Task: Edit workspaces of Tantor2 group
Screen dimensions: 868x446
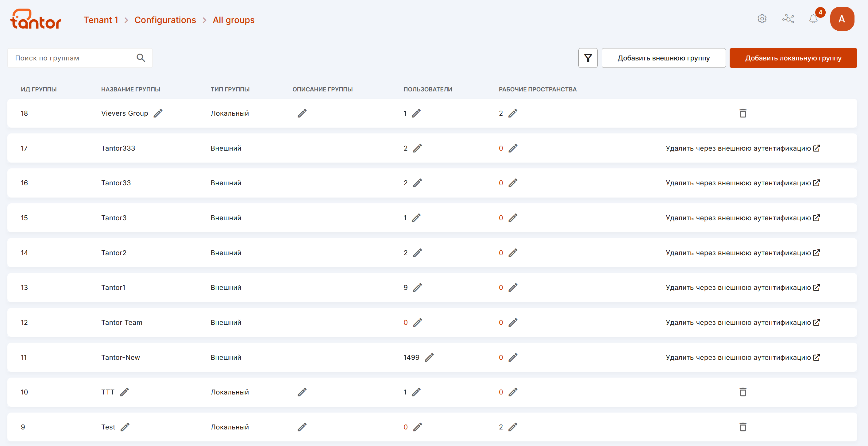Action: pyautogui.click(x=512, y=253)
